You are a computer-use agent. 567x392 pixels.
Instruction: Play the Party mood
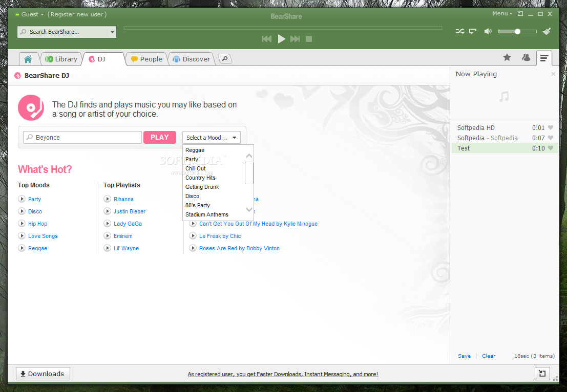point(22,199)
